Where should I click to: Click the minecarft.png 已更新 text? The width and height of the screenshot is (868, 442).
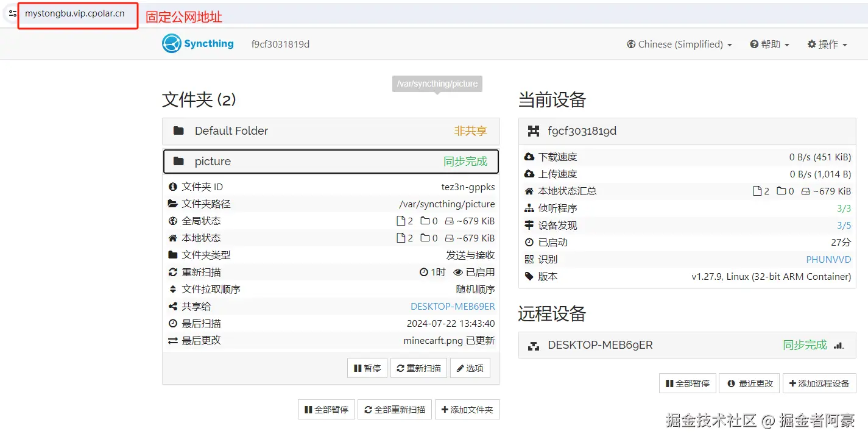(450, 340)
